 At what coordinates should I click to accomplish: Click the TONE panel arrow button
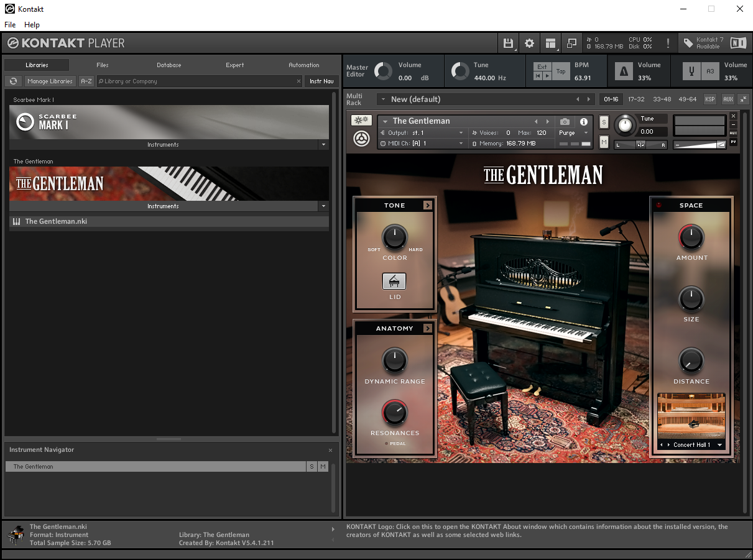[x=427, y=205]
